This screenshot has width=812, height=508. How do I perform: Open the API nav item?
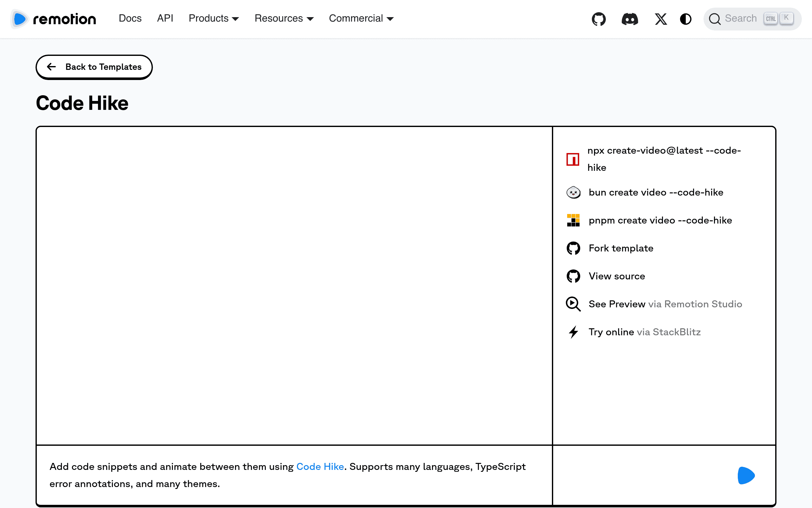click(165, 18)
